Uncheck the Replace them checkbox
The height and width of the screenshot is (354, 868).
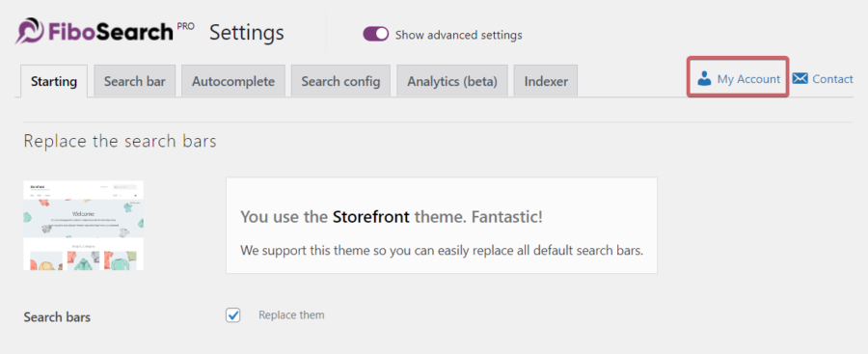click(233, 315)
